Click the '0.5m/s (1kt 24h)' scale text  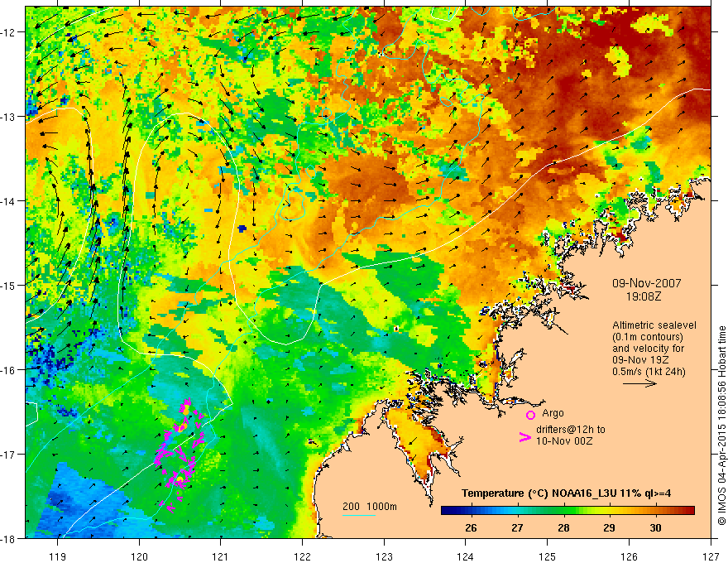click(x=649, y=372)
